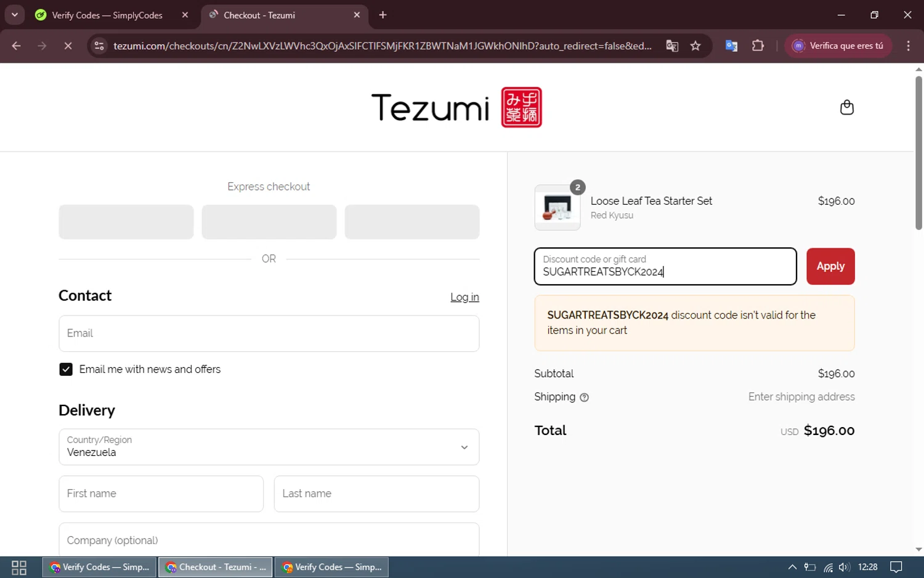Bookmark this page with the star icon

(695, 46)
